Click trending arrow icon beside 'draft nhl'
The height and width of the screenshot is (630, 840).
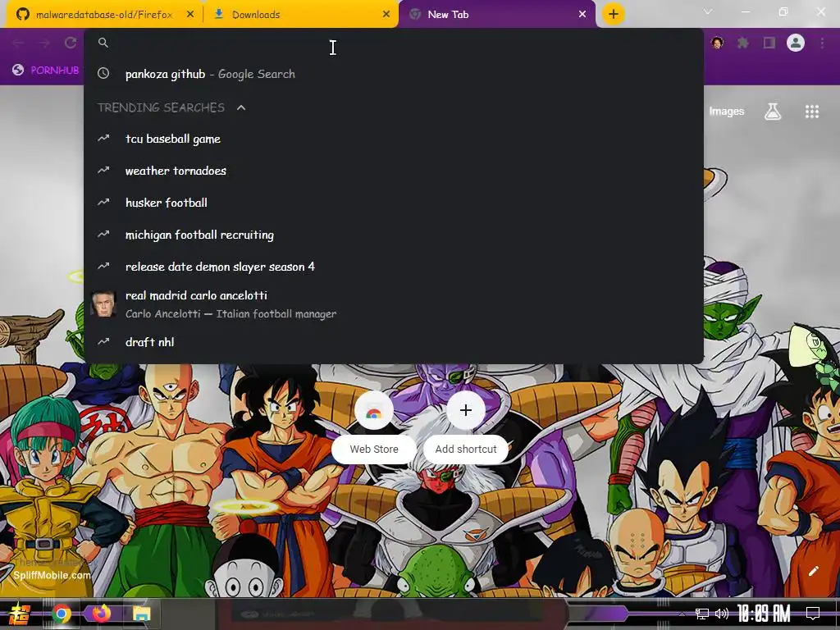[103, 341]
